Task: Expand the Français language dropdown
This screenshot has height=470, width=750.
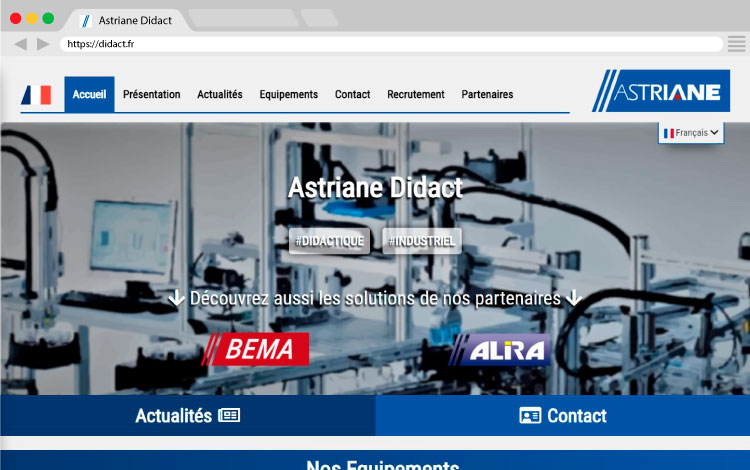Action: tap(691, 133)
